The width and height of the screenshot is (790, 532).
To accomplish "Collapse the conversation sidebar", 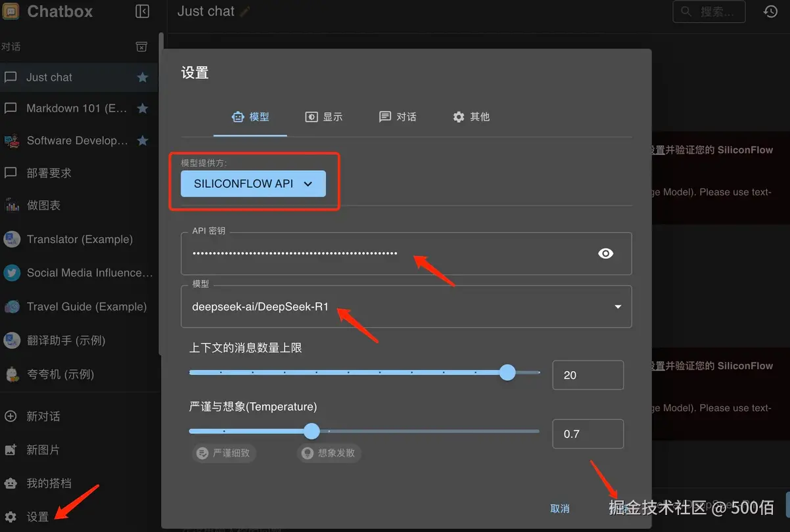I will pos(141,11).
